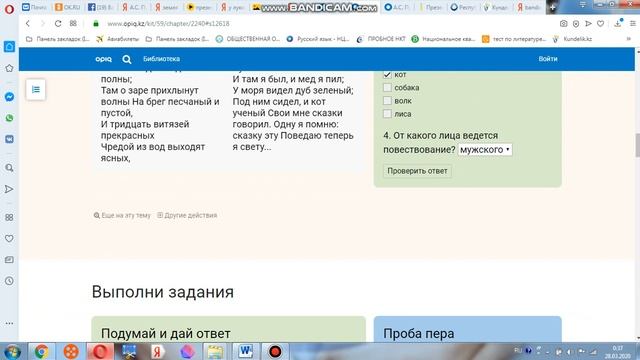Click the 'Проба пера' card title
This screenshot has width=640, height=360.
418,333
